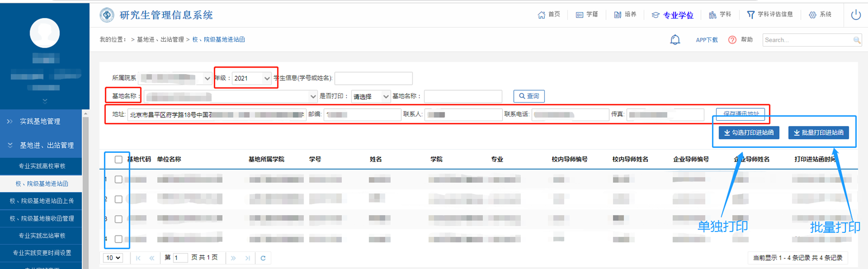Image resolution: width=868 pixels, height=269 pixels.
Task: Click the user avatar picture
Action: click(45, 33)
